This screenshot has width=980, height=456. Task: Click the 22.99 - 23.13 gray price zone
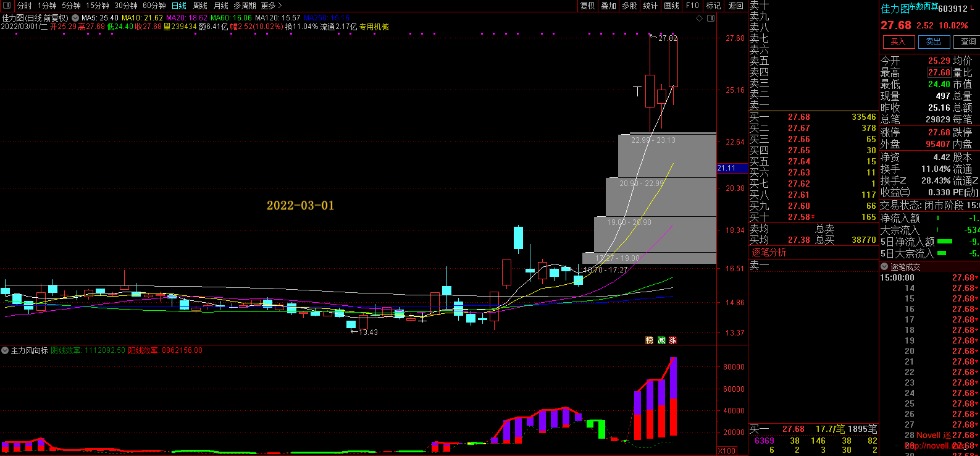(x=667, y=155)
